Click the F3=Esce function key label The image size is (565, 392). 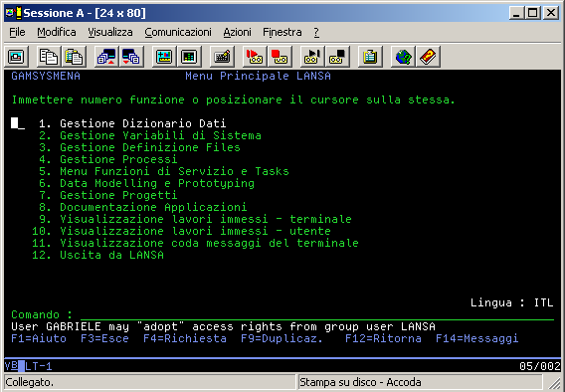[x=104, y=338]
